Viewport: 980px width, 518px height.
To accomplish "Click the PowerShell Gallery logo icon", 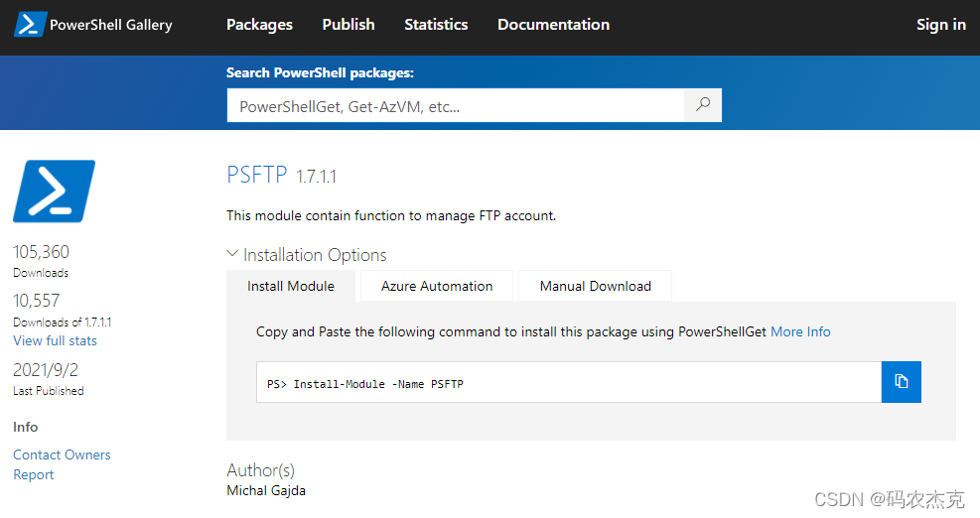I will [x=30, y=25].
